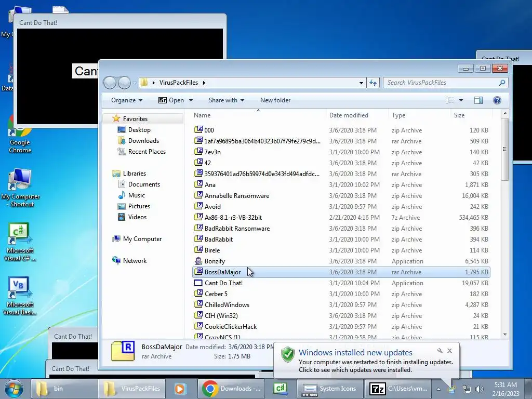
Task: Open Microsoft Visual Basic desktop shortcut
Action: 20,296
